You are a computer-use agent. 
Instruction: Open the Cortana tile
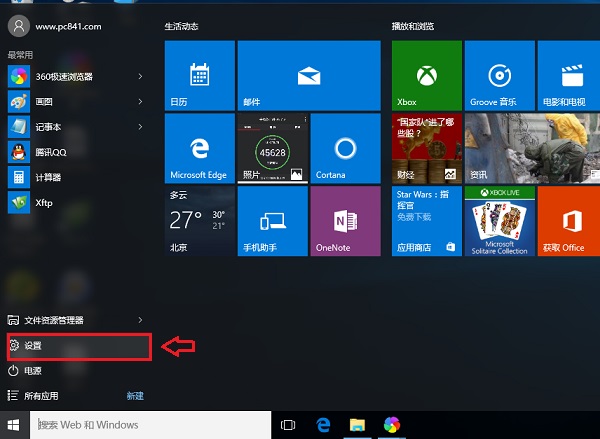(345, 148)
